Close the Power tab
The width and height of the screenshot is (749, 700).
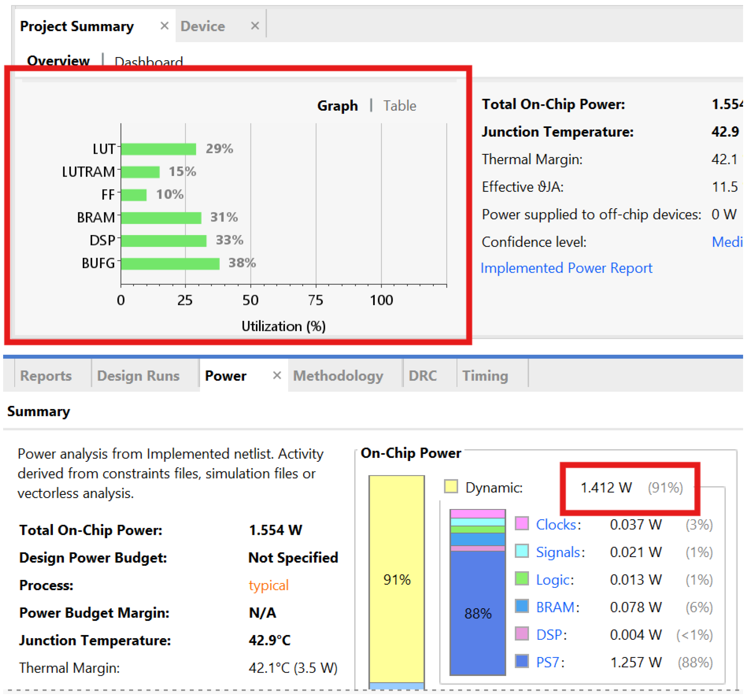pos(277,376)
